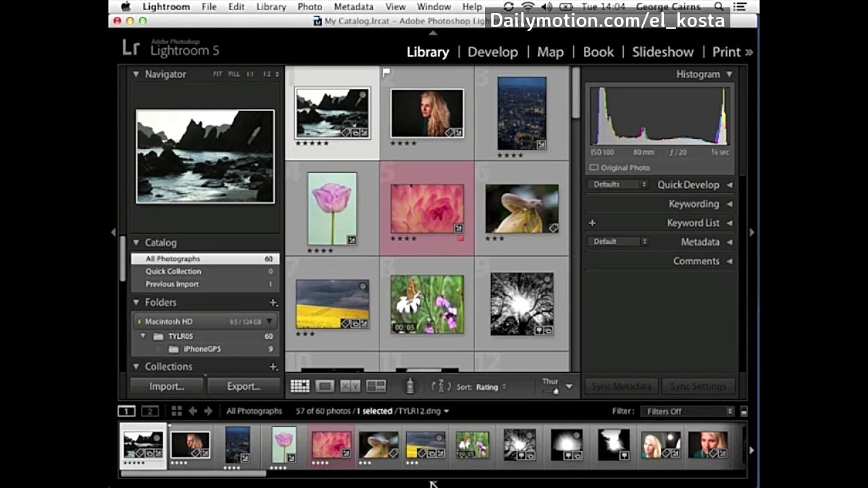Go back with the filmstrip left arrow
Image resolution: width=868 pixels, height=488 pixels.
click(x=193, y=411)
